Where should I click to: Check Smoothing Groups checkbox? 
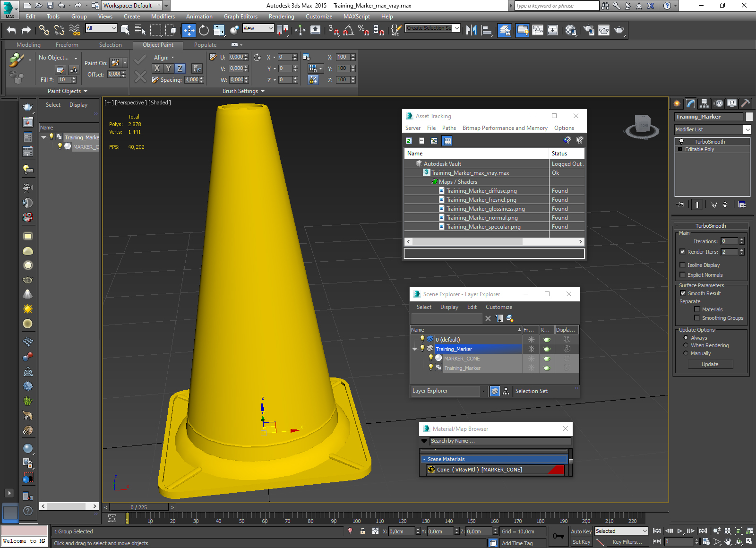click(697, 318)
